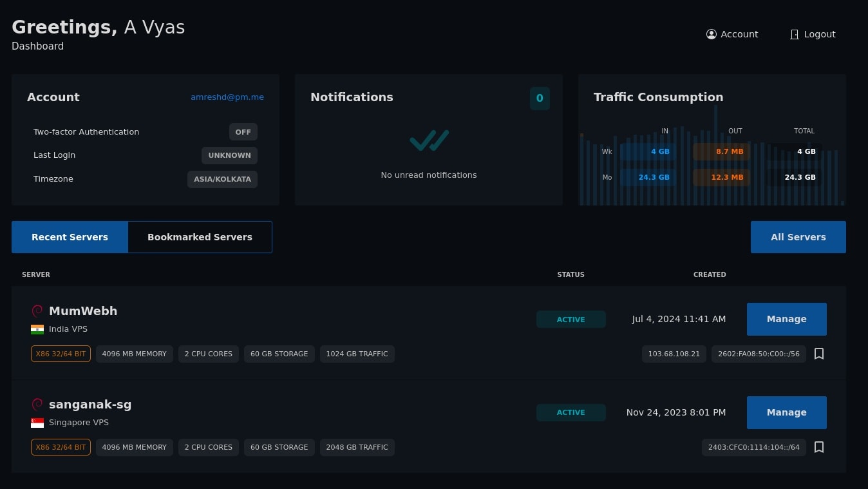Click the IPv6 address 2403:CFC0:1114:104::/64
The height and width of the screenshot is (489, 868).
click(754, 447)
